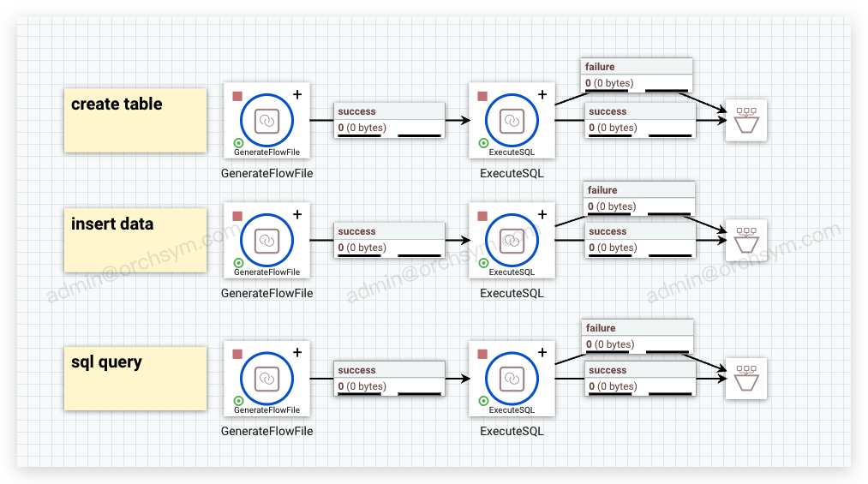This screenshot has width=868, height=484.
Task: Toggle red stop indicator on insert data ExecuteSQL
Action: (482, 216)
